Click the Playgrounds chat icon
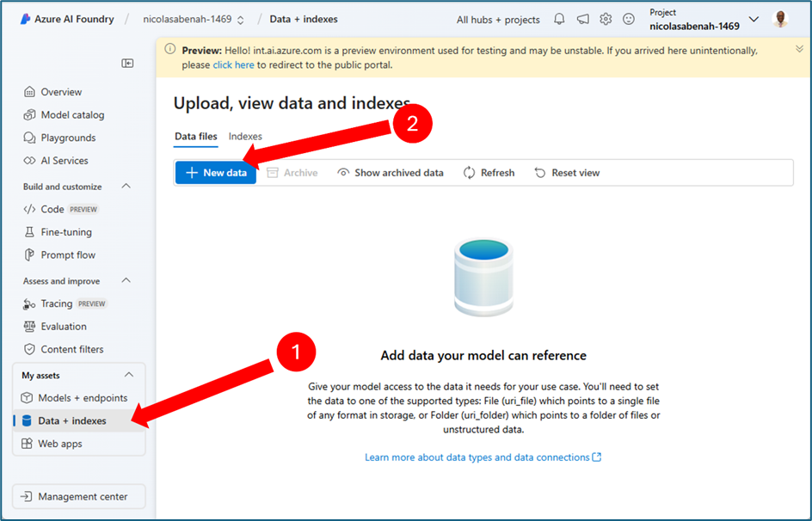Viewport: 812px width, 521px height. (x=29, y=138)
